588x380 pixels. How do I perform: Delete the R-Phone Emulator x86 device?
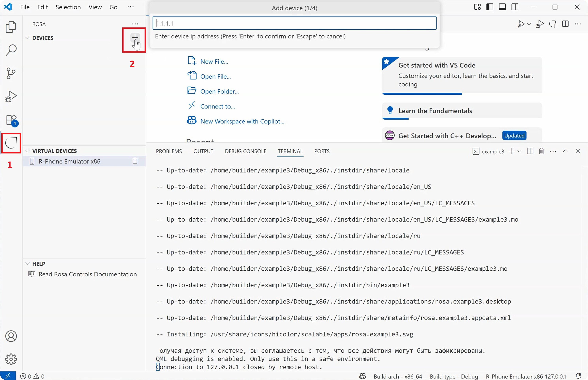point(135,161)
